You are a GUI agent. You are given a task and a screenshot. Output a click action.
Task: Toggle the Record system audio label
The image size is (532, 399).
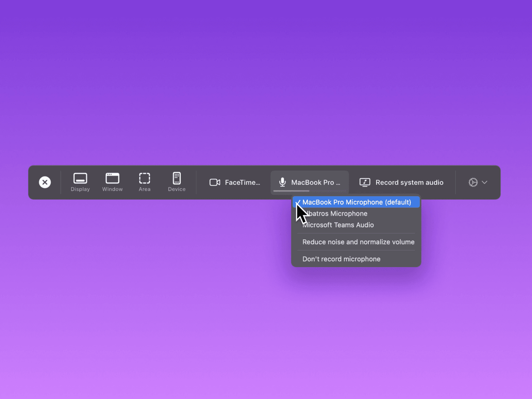point(409,183)
